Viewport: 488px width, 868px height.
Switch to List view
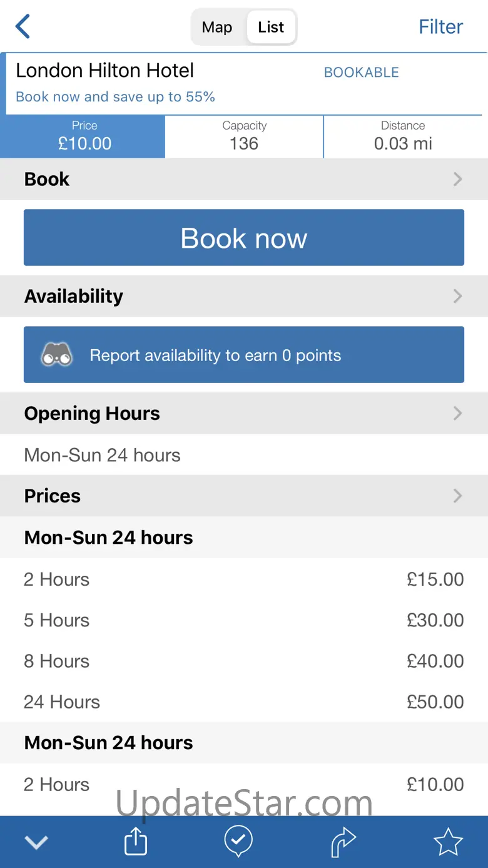coord(271,27)
